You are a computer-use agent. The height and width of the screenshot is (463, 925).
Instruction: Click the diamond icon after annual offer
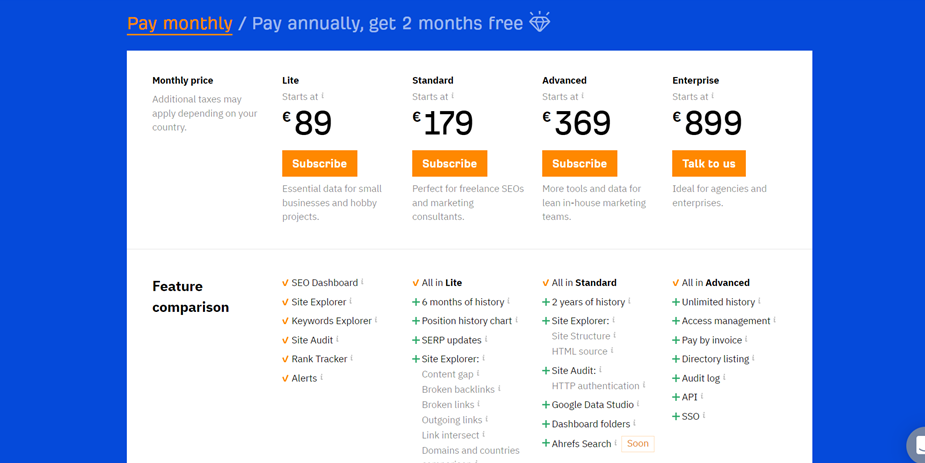pos(539,22)
